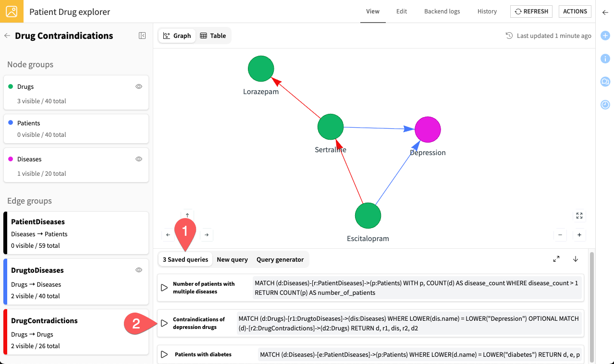
Task: Pan the graph upward using the arrow control
Action: (x=187, y=215)
